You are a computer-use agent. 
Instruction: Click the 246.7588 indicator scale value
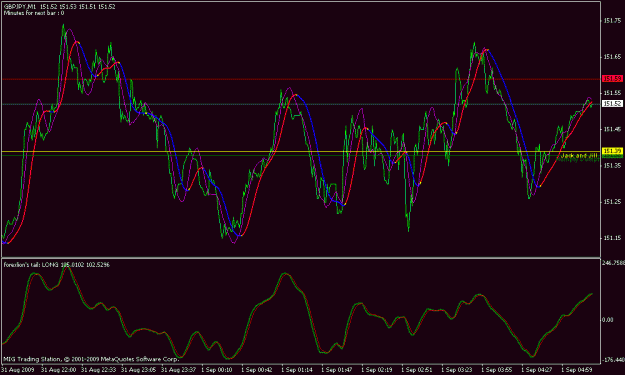tap(613, 263)
